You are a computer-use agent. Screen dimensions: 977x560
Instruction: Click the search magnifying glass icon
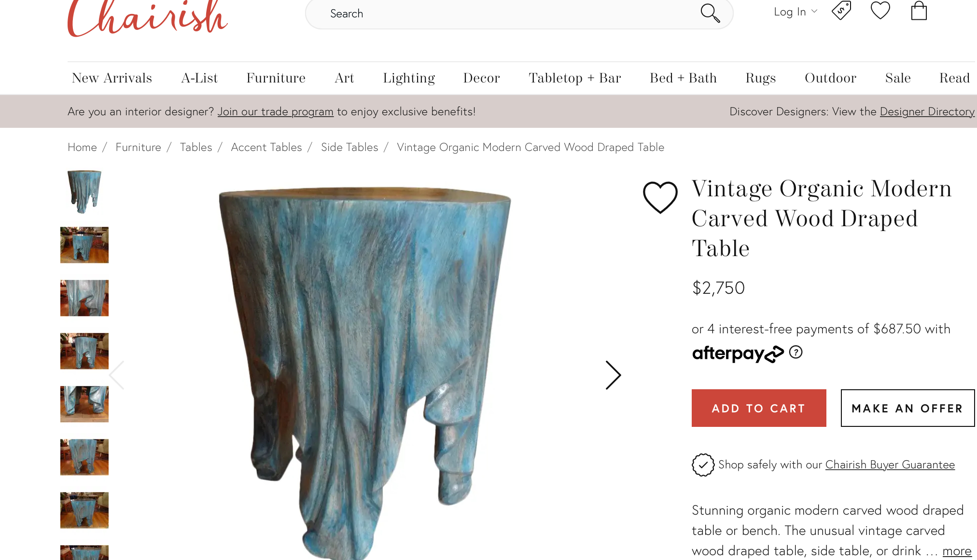coord(710,13)
